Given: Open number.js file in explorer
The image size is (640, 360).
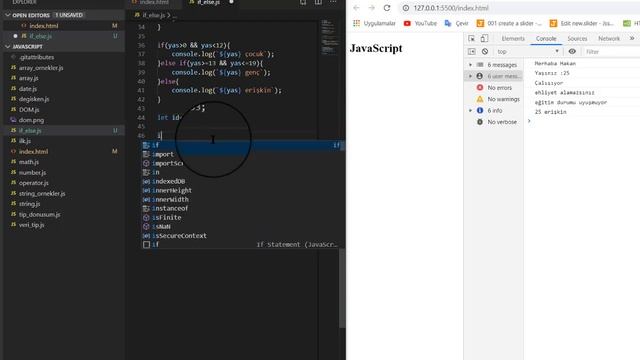Looking at the screenshot, I should point(32,173).
